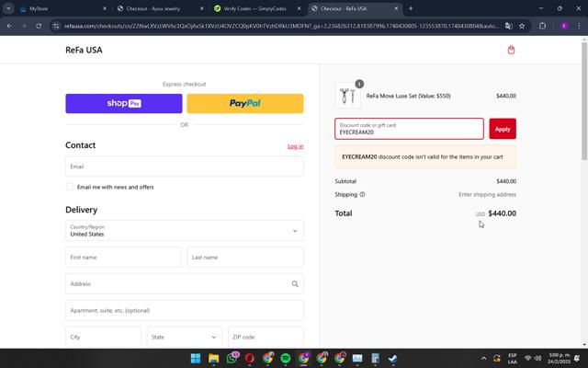Open Opera browser from the taskbar
This screenshot has height=368, width=588.
pyautogui.click(x=249, y=359)
